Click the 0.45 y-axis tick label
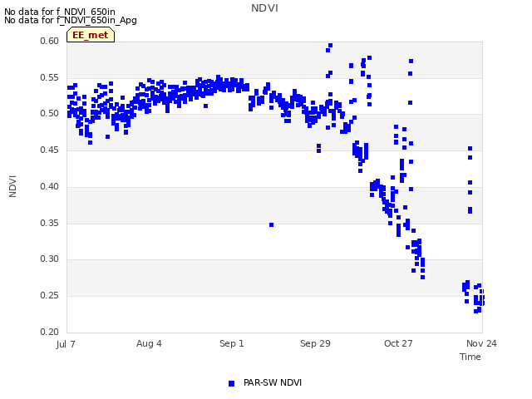This screenshot has height=399, width=532. pos(49,150)
